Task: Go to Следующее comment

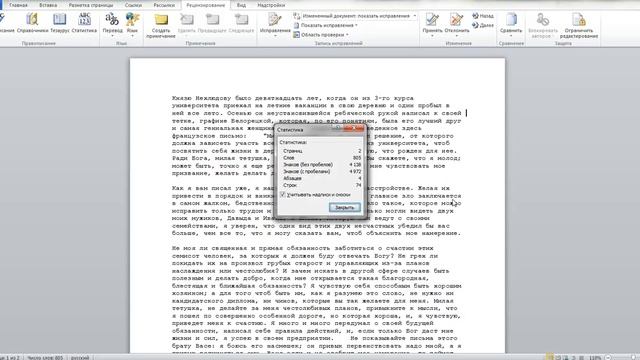Action: pyautogui.click(x=241, y=23)
